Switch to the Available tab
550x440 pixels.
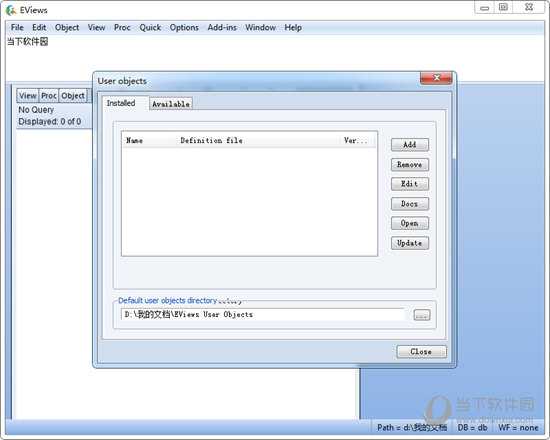pos(171,104)
